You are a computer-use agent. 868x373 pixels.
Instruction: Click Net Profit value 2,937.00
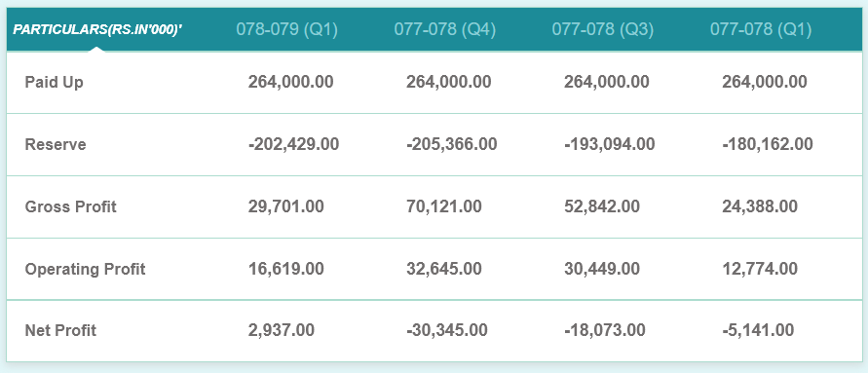(282, 330)
